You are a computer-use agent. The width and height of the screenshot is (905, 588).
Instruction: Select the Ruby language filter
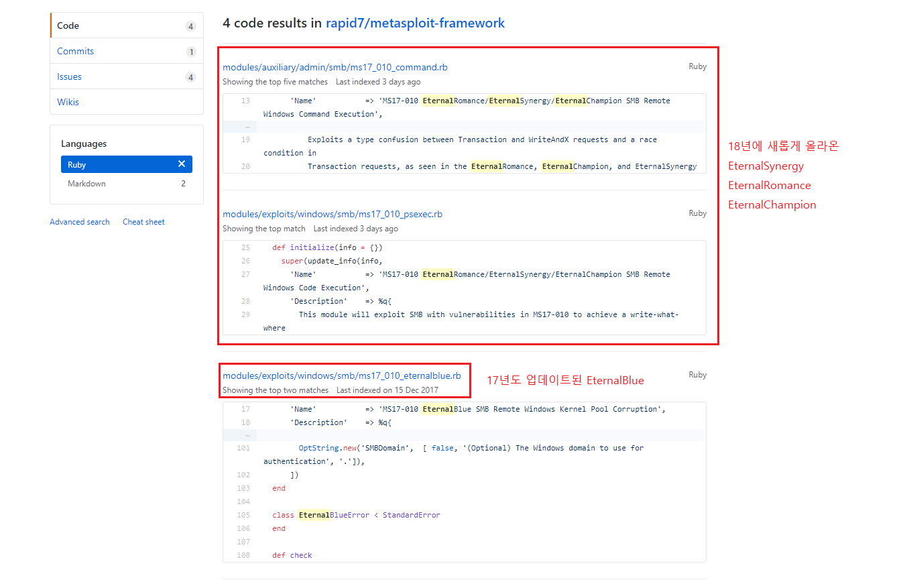click(127, 164)
